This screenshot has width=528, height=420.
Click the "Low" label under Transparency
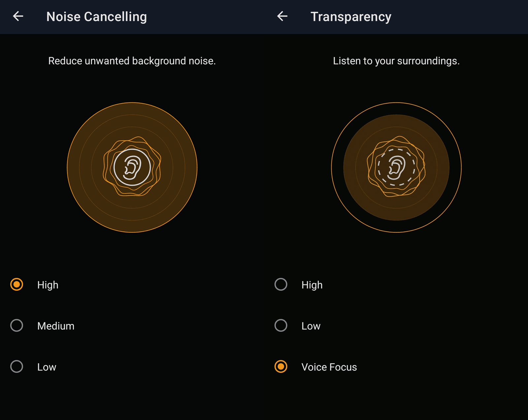tap(311, 326)
